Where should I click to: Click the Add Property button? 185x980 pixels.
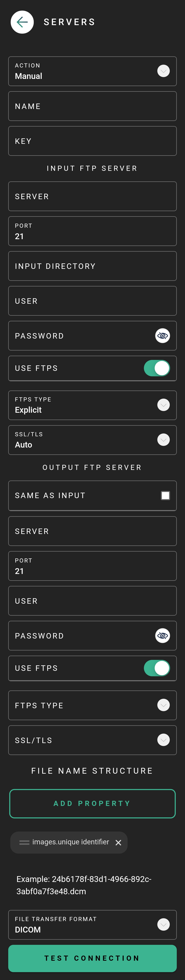point(92,804)
